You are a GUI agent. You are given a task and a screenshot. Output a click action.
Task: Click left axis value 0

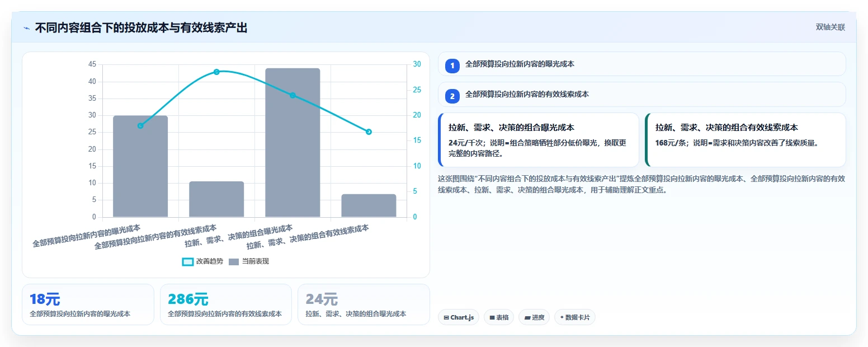94,217
